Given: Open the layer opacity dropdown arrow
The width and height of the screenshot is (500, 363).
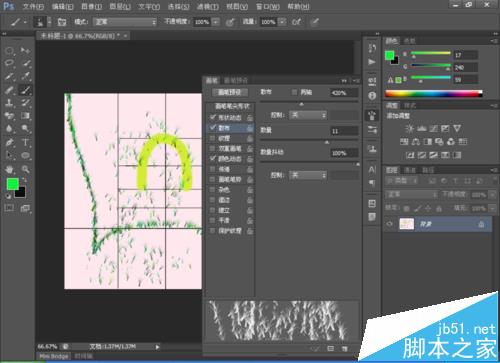Looking at the screenshot, I should tap(492, 195).
